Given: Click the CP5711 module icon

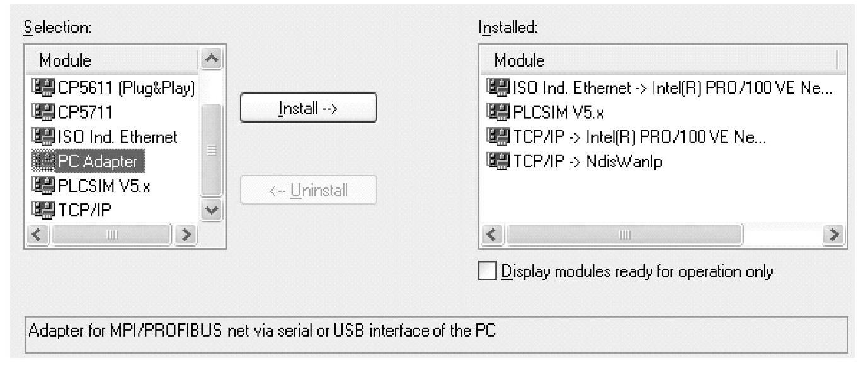Looking at the screenshot, I should click(x=39, y=111).
